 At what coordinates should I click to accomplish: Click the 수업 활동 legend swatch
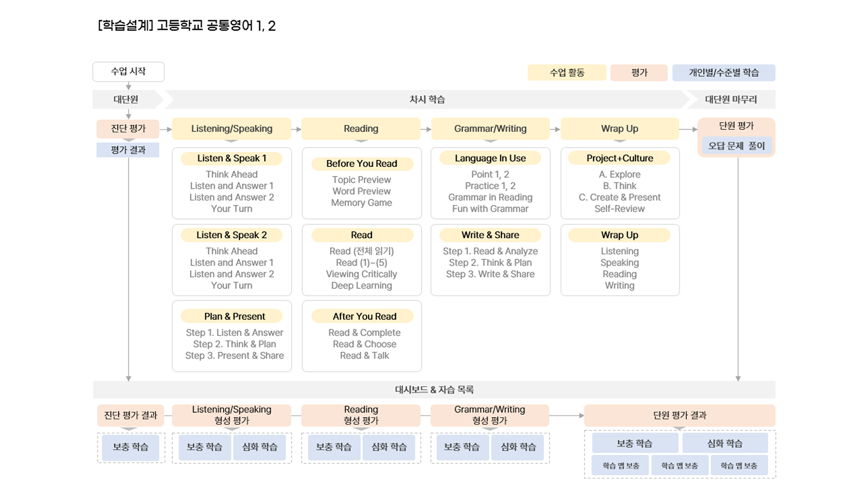click(567, 72)
